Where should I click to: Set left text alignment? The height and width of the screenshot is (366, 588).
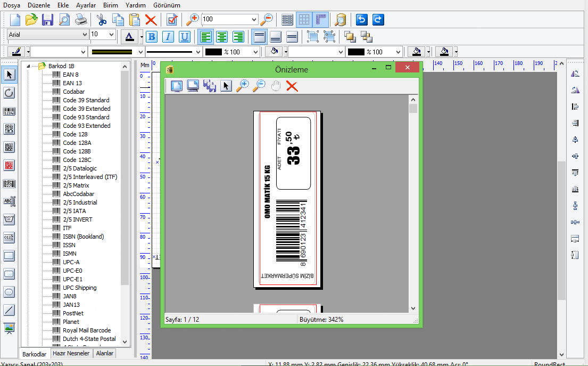[x=205, y=37]
